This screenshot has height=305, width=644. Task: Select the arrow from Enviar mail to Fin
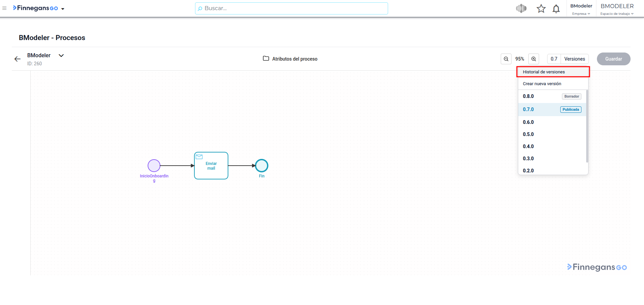[242, 166]
